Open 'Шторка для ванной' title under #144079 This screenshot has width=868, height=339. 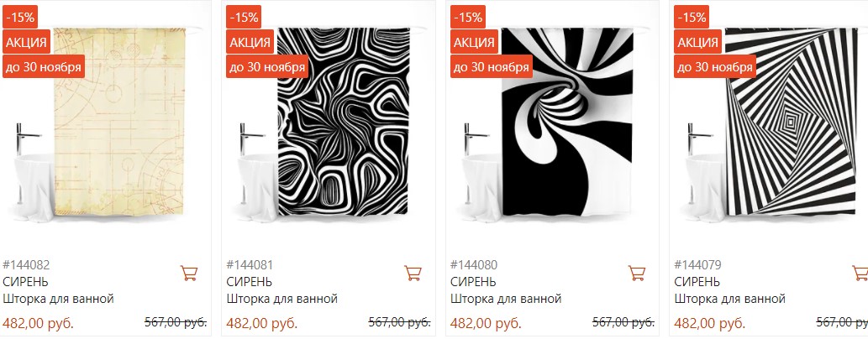729,300
